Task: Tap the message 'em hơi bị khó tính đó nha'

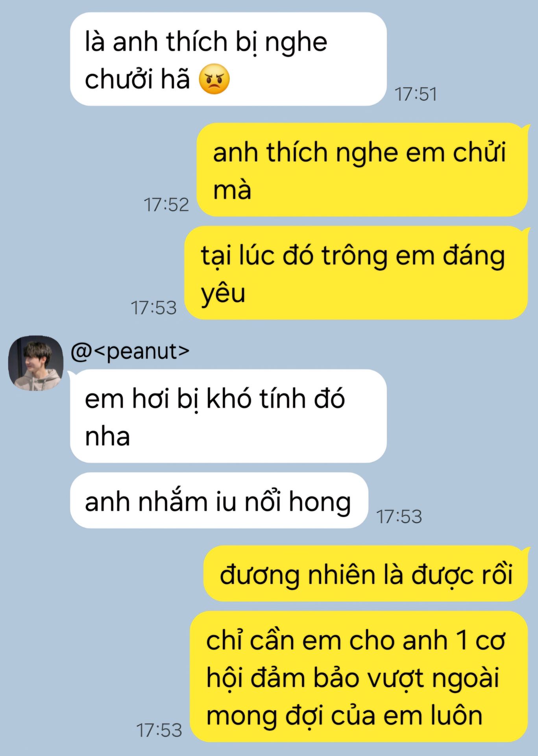Action: 228,416
